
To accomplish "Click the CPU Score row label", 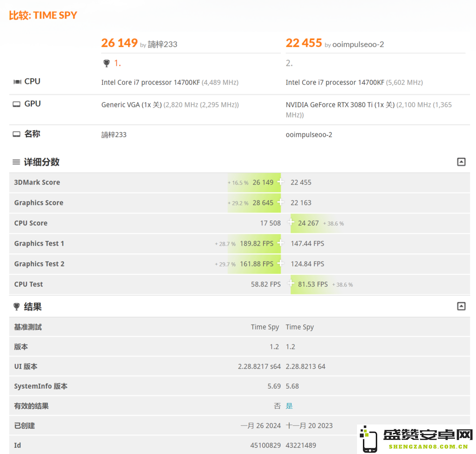I will (x=30, y=223).
